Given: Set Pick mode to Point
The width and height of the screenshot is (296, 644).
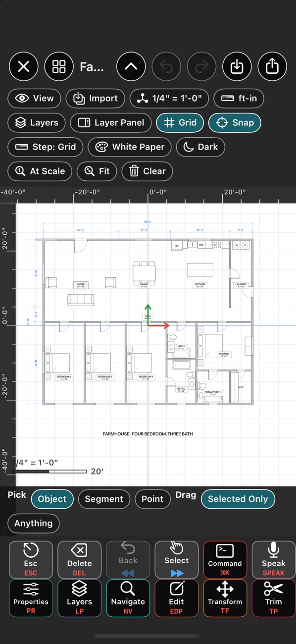Looking at the screenshot, I should [x=152, y=499].
